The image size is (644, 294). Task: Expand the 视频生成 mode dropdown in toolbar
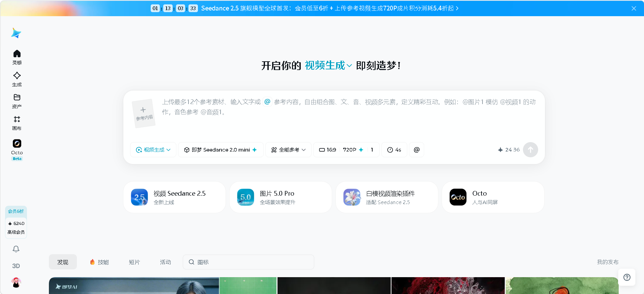point(153,150)
